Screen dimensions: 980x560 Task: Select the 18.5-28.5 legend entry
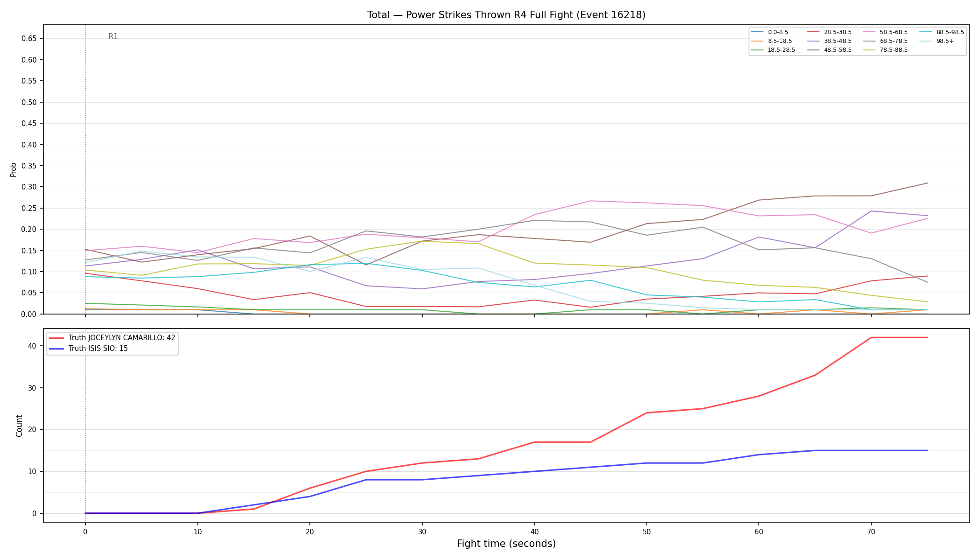coord(773,50)
